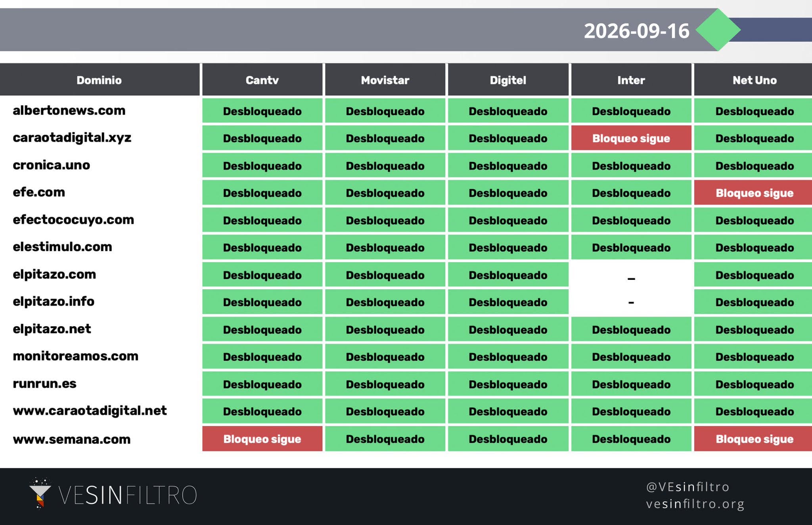Click the Movistar status cell for albertonews.com

click(x=385, y=111)
